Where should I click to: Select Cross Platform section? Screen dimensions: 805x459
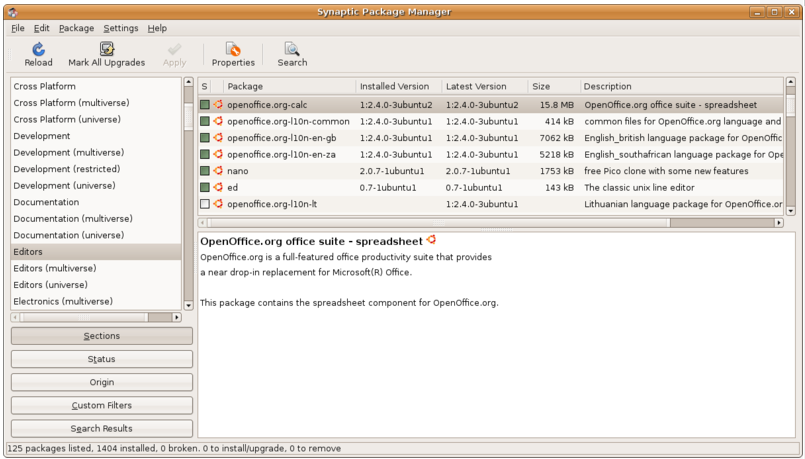point(96,86)
